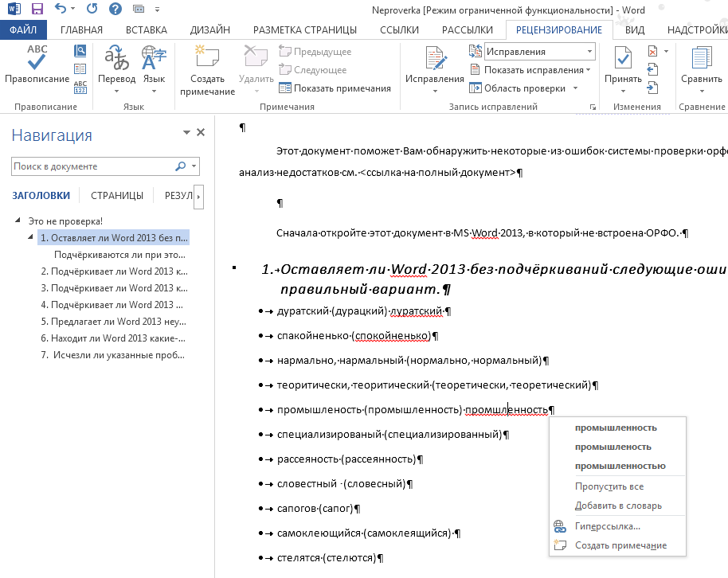Open Customize Quick Access Toolbar arrow
The width and height of the screenshot is (728, 578).
coord(158,10)
